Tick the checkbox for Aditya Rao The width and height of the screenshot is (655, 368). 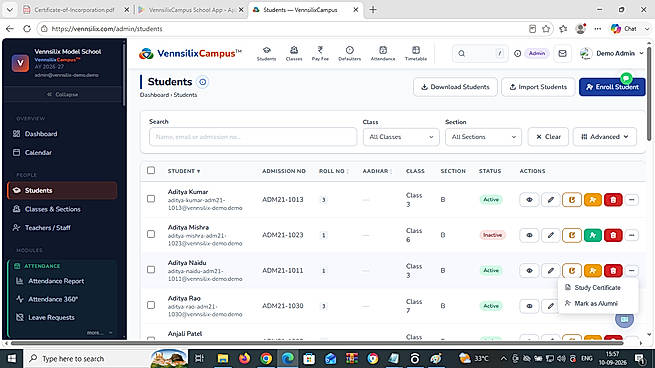pos(151,305)
